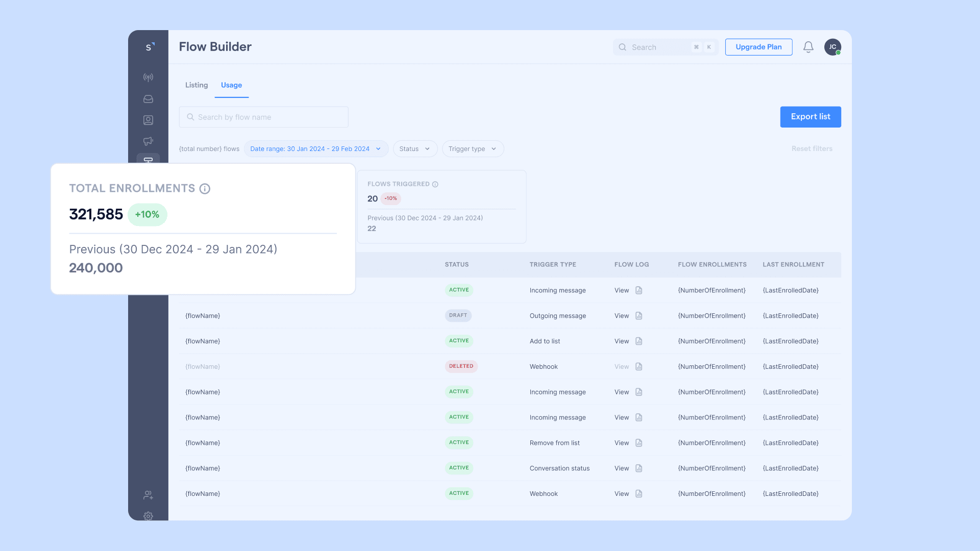The width and height of the screenshot is (980, 551).
Task: Switch to the Listing tab
Action: tap(197, 85)
